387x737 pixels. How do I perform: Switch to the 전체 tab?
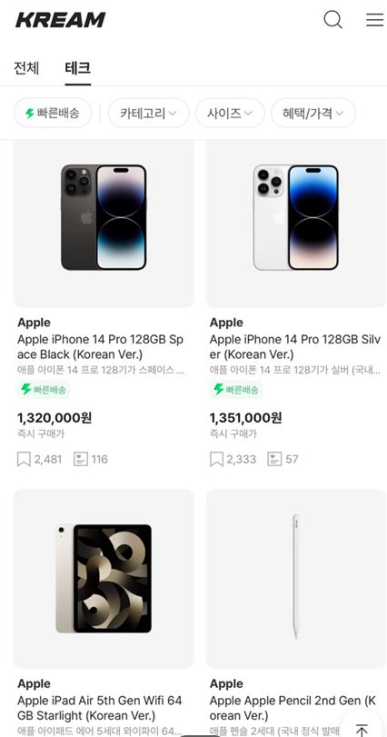(x=26, y=68)
